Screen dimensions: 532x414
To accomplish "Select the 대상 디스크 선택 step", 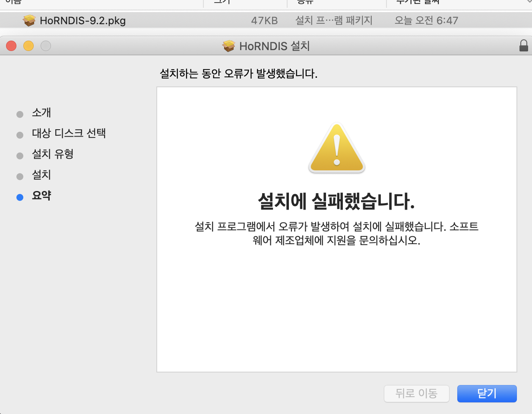I will coord(69,133).
